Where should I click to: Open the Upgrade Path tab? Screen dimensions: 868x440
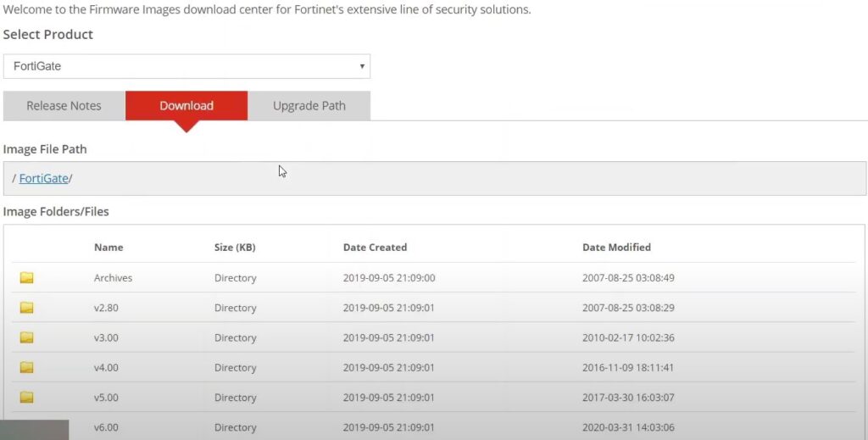[x=309, y=106]
